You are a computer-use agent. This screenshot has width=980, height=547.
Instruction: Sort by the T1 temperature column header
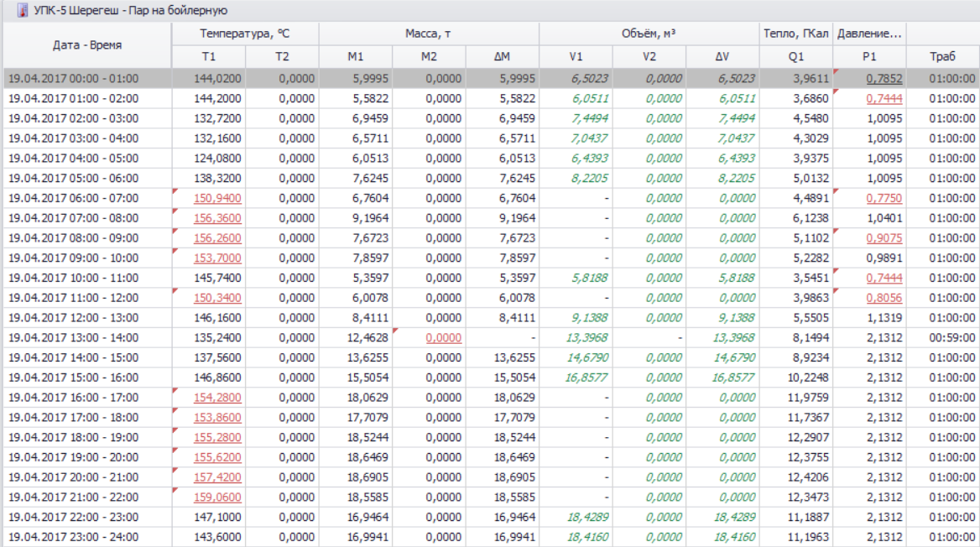(209, 56)
